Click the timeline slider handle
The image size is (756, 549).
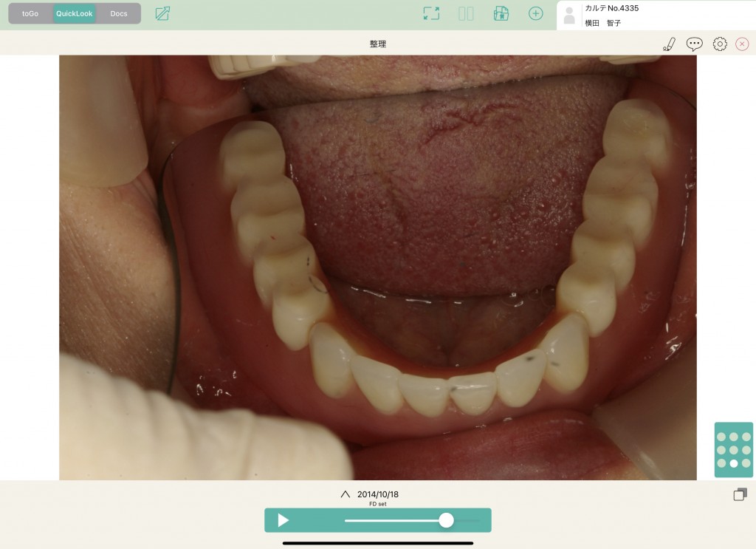447,520
